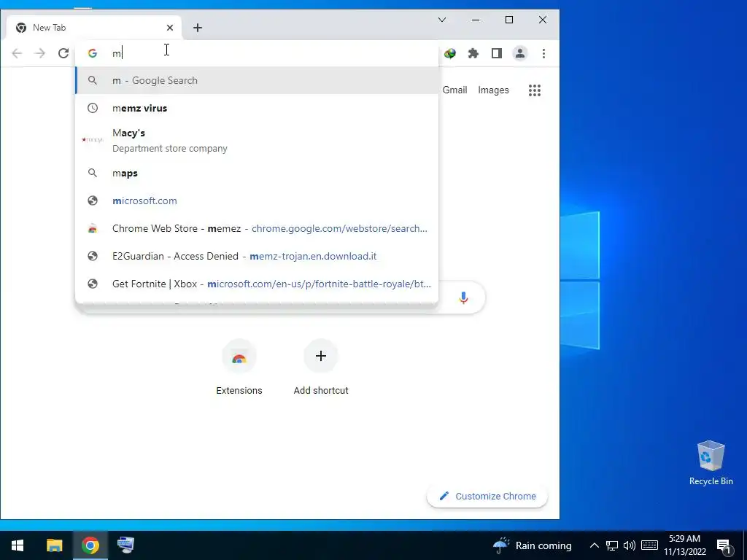Image resolution: width=747 pixels, height=560 pixels.
Task: Click the Macy's logo in suggestions
Action: (93, 139)
